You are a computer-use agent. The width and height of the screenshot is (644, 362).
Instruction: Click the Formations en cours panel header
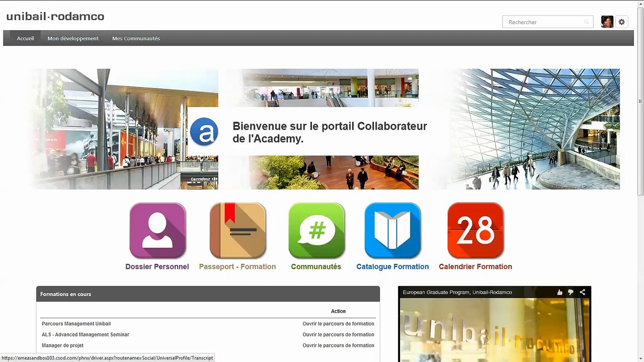tap(208, 294)
